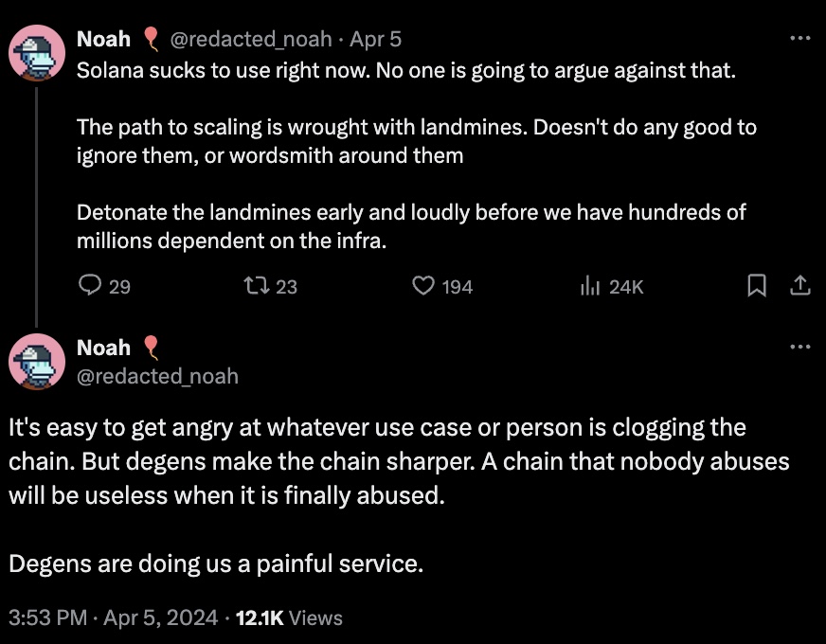The width and height of the screenshot is (826, 644).
Task: Open the 3:53 PM · Apr 5, 2024 timestamp
Action: pyautogui.click(x=114, y=617)
